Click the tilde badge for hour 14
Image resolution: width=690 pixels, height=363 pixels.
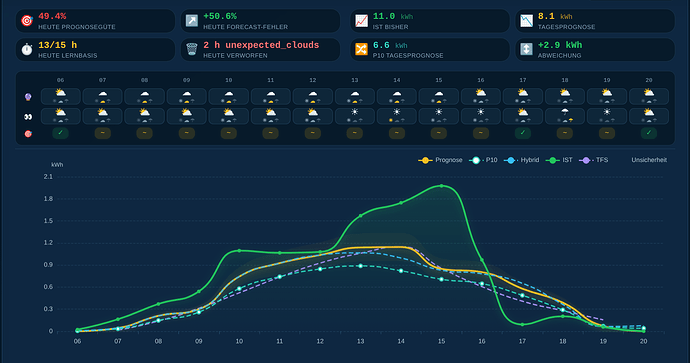(397, 133)
